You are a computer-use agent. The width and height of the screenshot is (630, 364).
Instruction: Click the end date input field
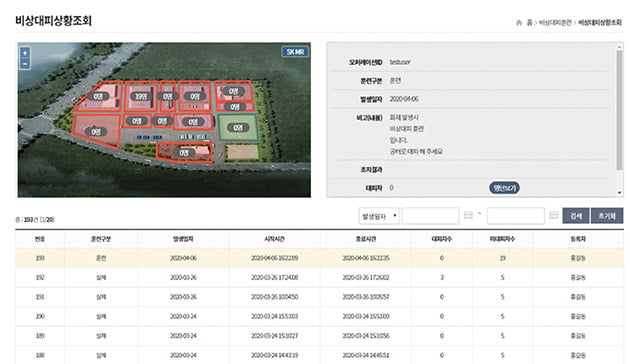click(516, 216)
